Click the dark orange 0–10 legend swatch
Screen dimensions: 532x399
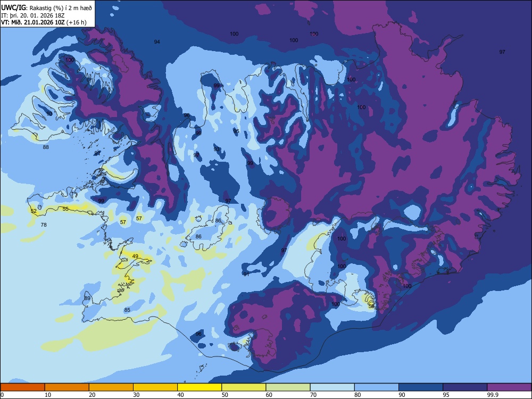[x=22, y=387]
